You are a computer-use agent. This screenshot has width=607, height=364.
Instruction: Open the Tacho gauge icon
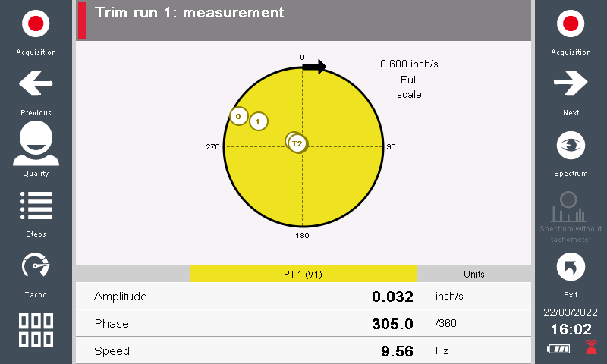coord(36,265)
